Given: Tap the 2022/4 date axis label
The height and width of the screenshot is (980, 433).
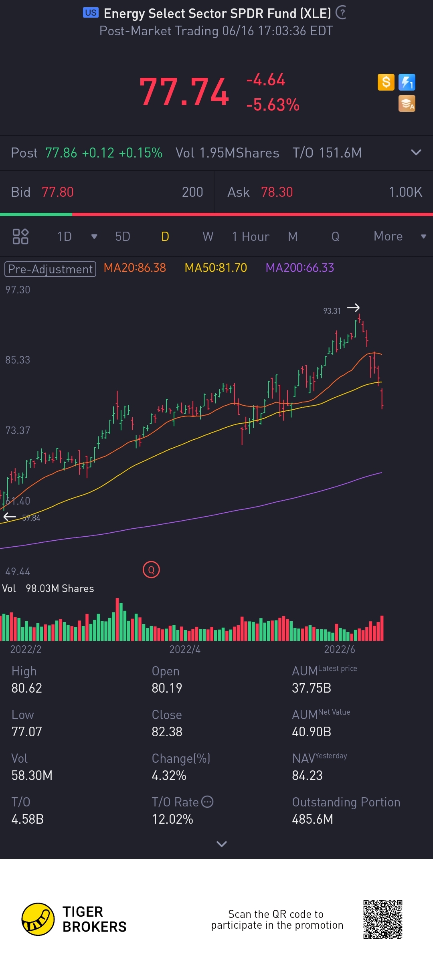Looking at the screenshot, I should 185,649.
